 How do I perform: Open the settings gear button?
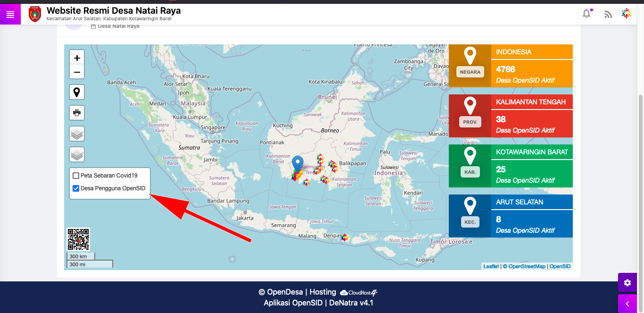click(627, 283)
